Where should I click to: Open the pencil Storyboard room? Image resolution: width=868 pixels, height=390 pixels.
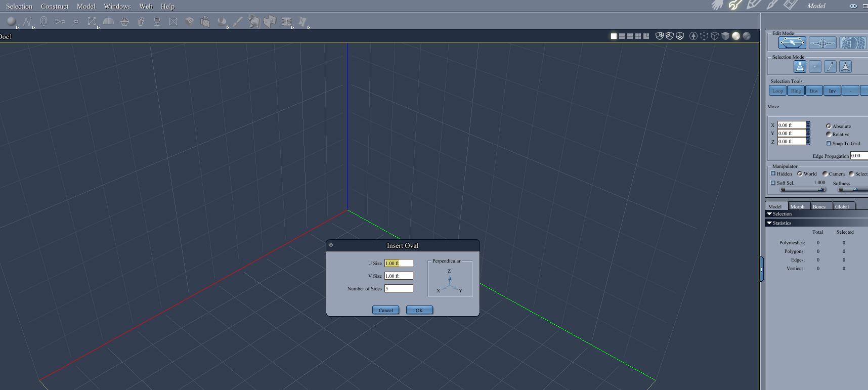click(753, 5)
